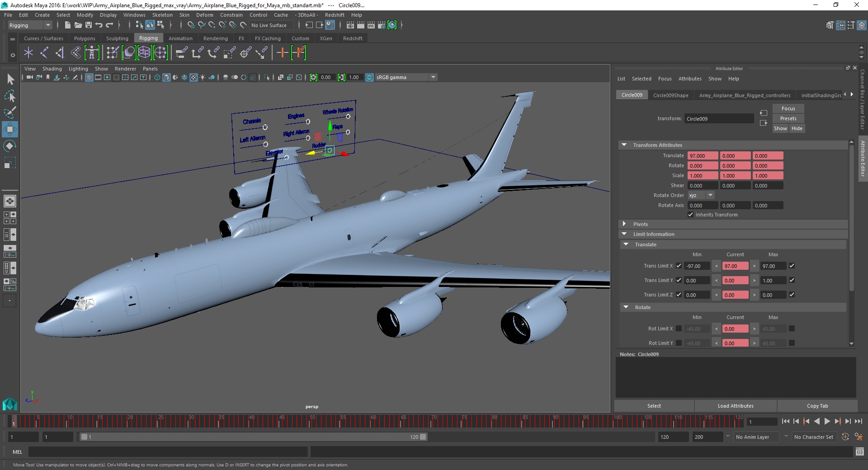Open the Rigging menu set dropdown
The image size is (868, 470).
pyautogui.click(x=30, y=25)
